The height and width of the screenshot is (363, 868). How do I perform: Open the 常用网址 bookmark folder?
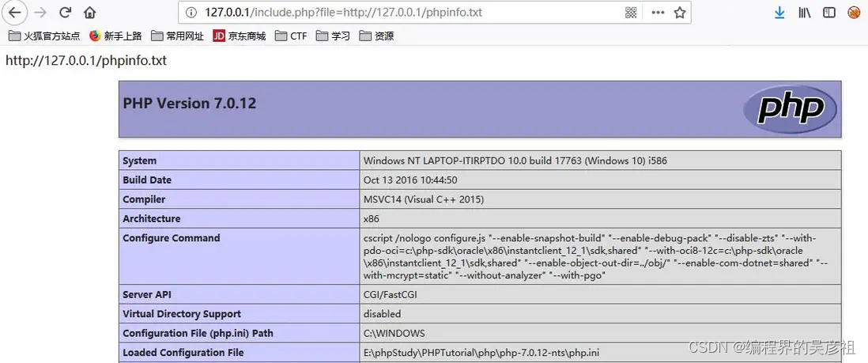[x=178, y=36]
